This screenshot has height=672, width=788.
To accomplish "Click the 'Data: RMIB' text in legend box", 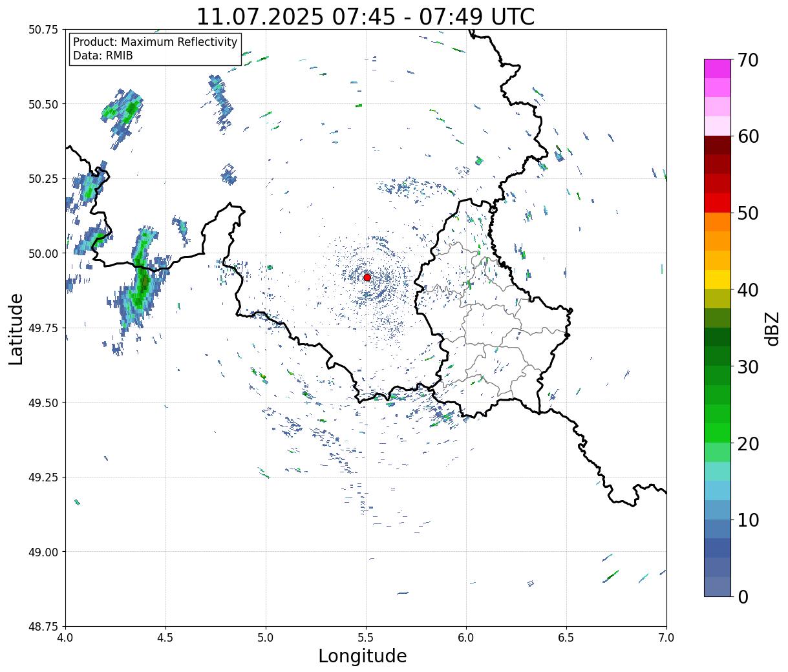I will coord(103,56).
